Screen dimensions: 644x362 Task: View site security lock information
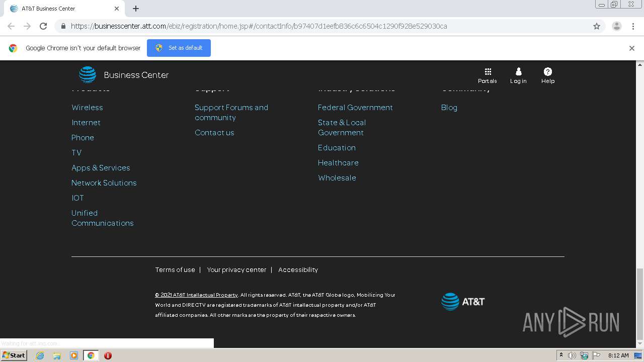pyautogui.click(x=63, y=26)
